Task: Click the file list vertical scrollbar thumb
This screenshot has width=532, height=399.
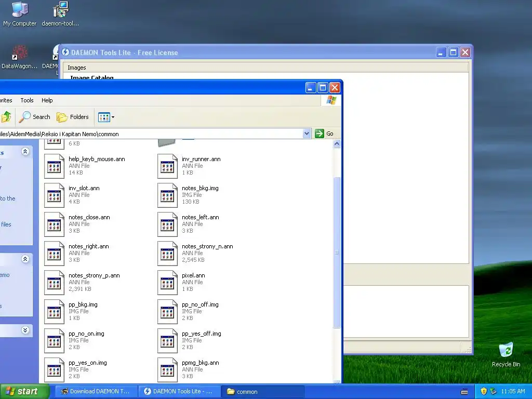Action: (x=337, y=252)
